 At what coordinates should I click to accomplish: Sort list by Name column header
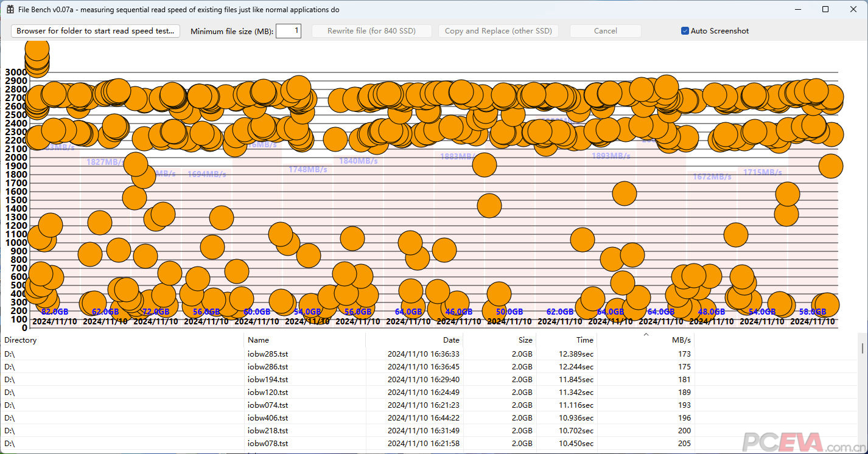tap(304, 340)
